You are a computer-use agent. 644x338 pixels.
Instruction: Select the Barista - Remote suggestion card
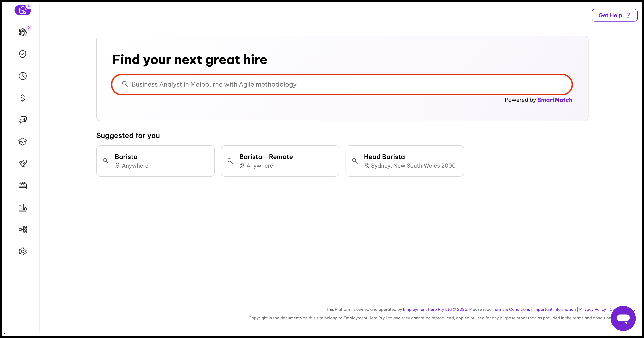280,161
